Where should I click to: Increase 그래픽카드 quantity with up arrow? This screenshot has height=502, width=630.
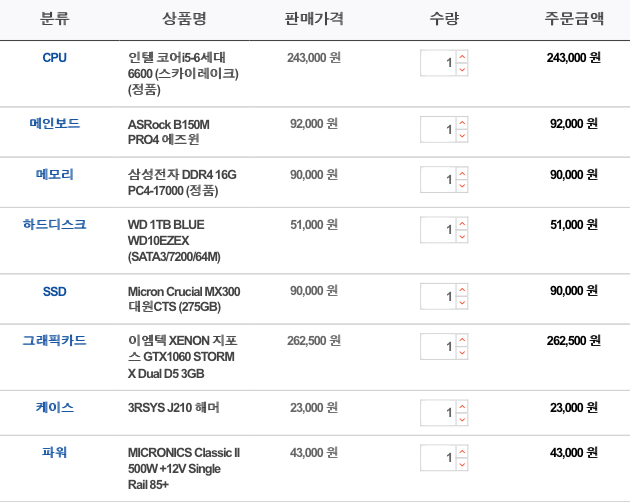click(x=462, y=340)
